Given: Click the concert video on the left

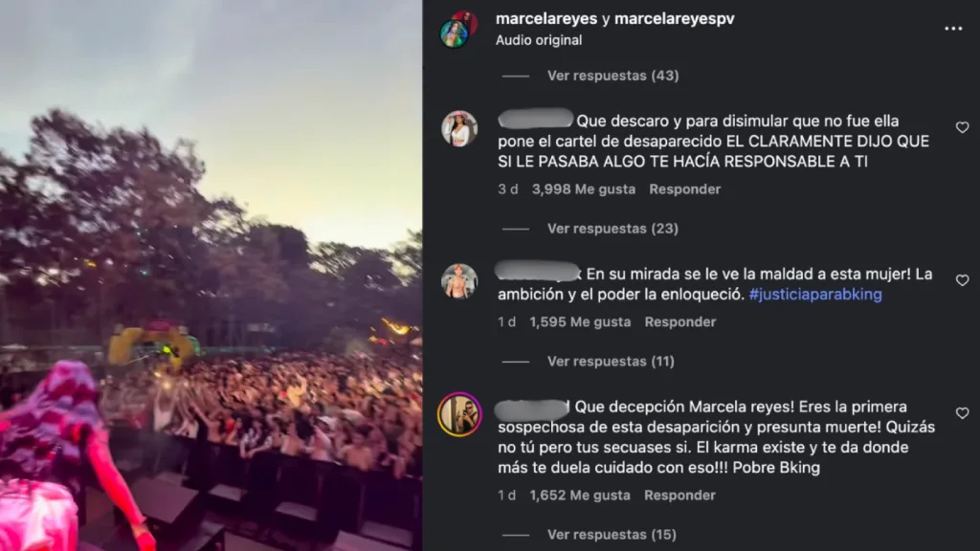Looking at the screenshot, I should (211, 275).
